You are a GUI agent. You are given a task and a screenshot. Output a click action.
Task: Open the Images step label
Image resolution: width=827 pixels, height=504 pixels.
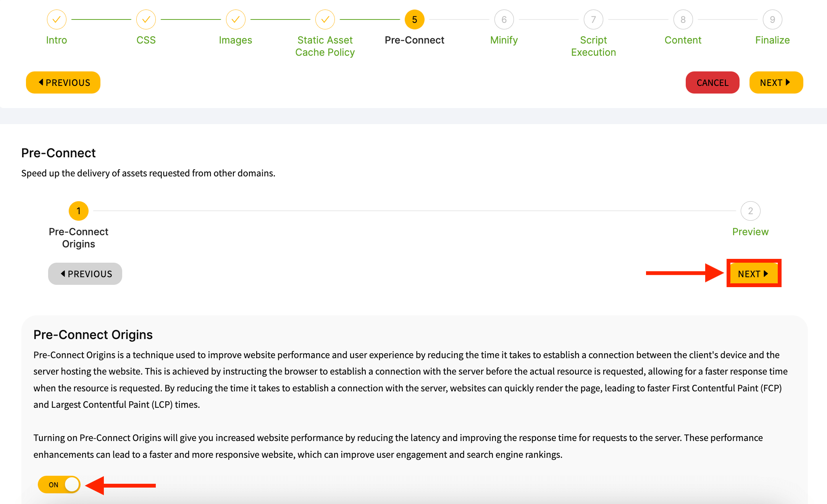(x=236, y=40)
